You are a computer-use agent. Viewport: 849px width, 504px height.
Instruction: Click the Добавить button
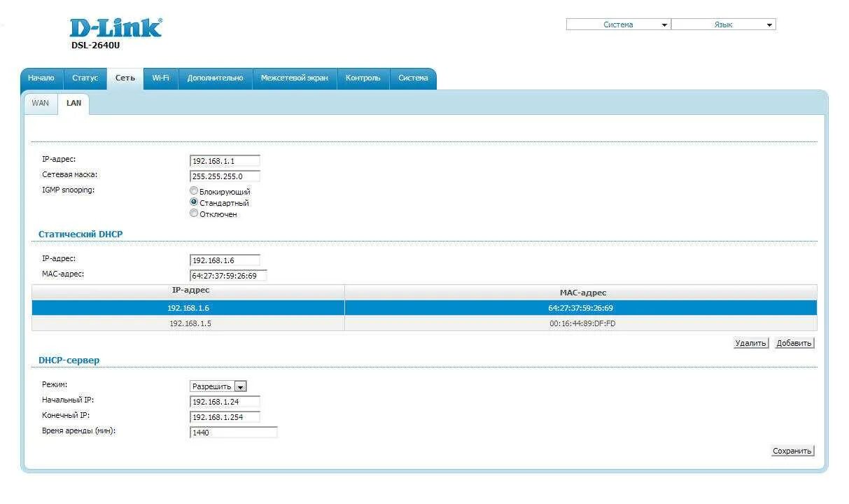pyautogui.click(x=794, y=343)
